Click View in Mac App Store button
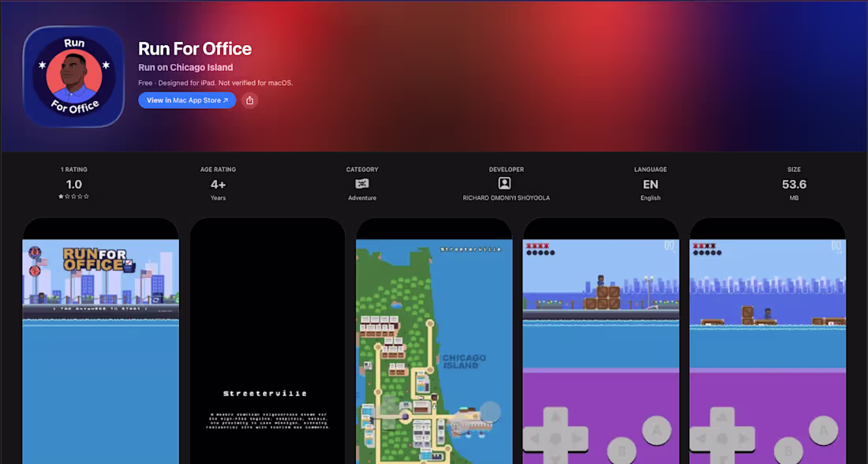Screen dimensions: 868x464 click(x=187, y=100)
